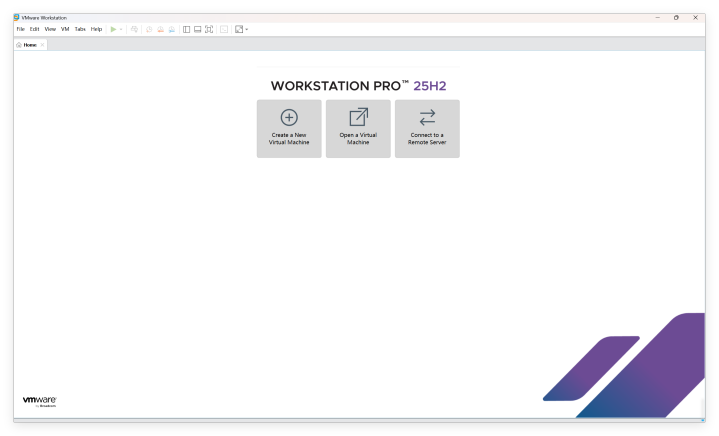
Task: Select the Home tab
Action: tap(30, 45)
